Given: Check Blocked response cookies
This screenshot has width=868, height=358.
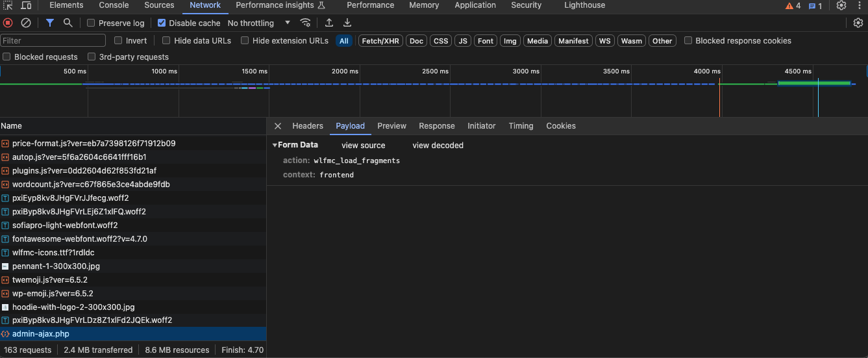Looking at the screenshot, I should click(x=688, y=40).
